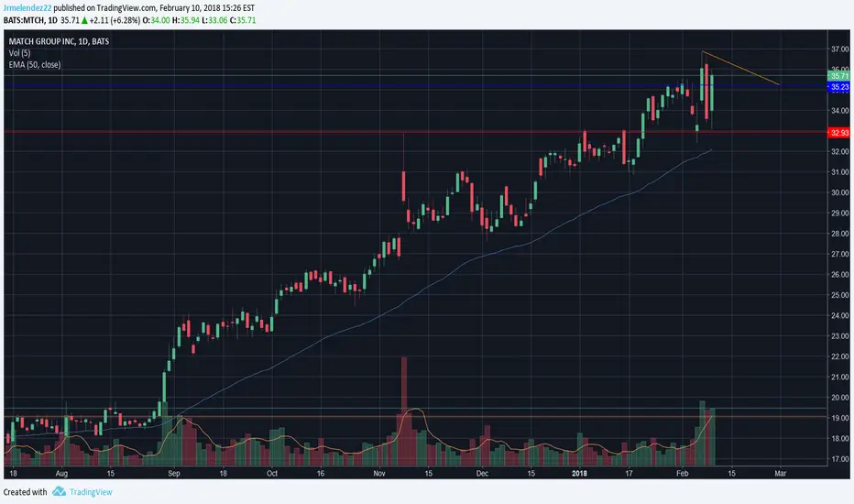Viewport: 854px width, 504px height.
Task: Click the Sep label on time axis
Action: (x=174, y=474)
